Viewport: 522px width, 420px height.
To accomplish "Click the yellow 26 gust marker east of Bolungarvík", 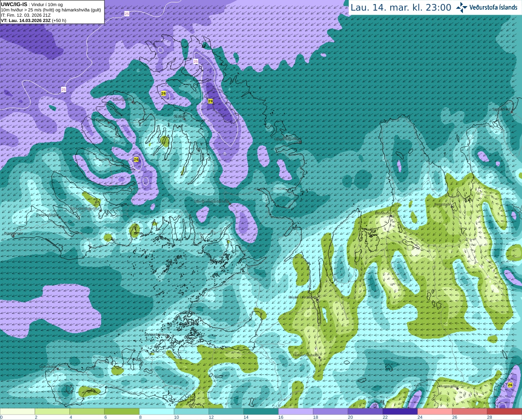I will point(164,93).
